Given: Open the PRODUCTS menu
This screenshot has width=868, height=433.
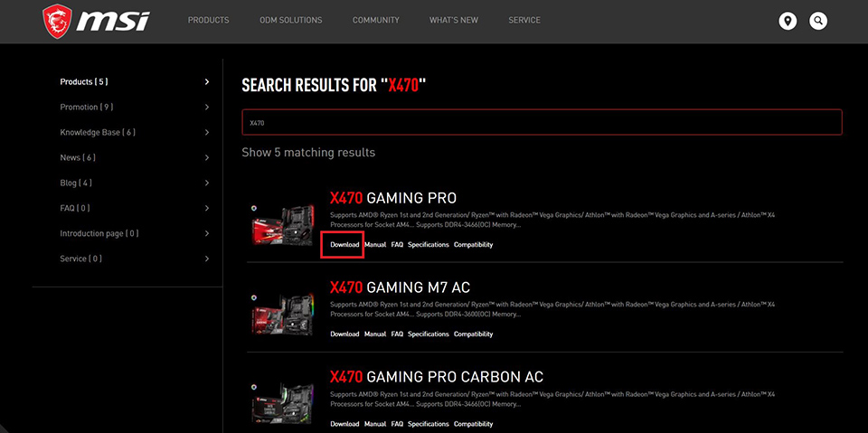Looking at the screenshot, I should (x=208, y=20).
